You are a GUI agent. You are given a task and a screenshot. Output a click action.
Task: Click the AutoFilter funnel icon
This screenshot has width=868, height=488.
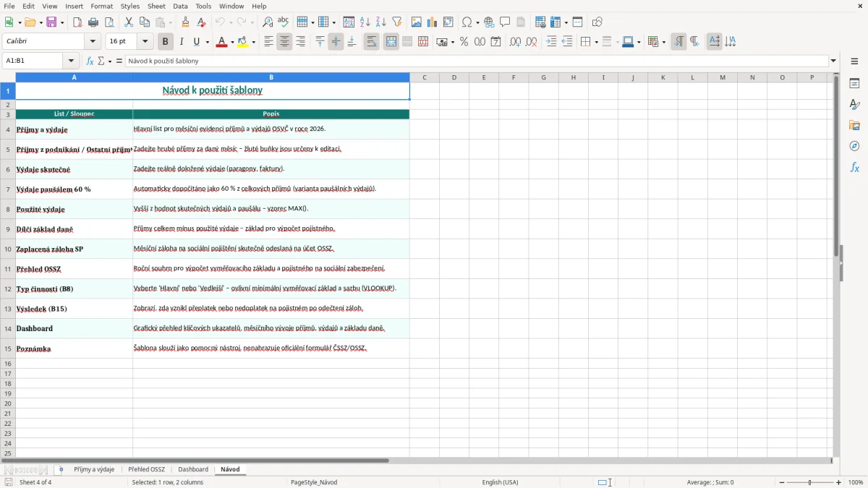click(397, 22)
